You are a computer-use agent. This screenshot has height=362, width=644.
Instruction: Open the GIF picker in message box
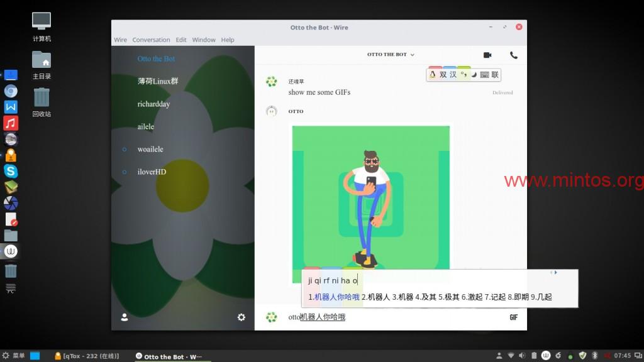[x=513, y=317]
